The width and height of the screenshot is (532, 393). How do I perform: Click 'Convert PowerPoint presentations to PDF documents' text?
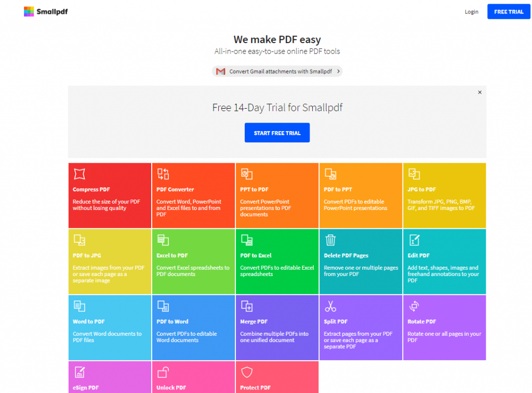[x=265, y=208]
